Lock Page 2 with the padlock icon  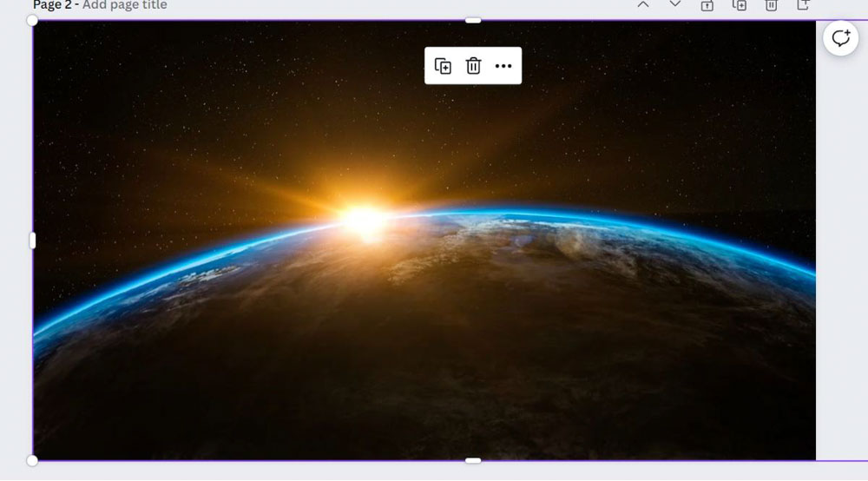pos(707,5)
